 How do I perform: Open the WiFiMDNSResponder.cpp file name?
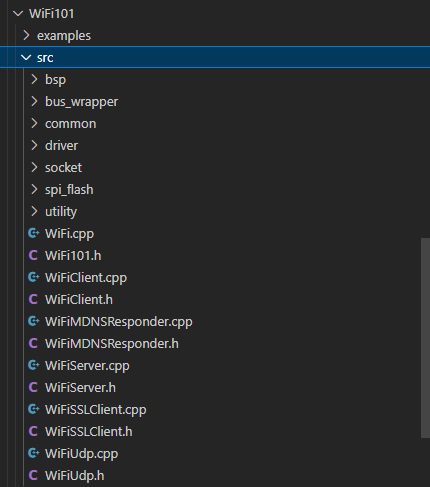(x=119, y=322)
